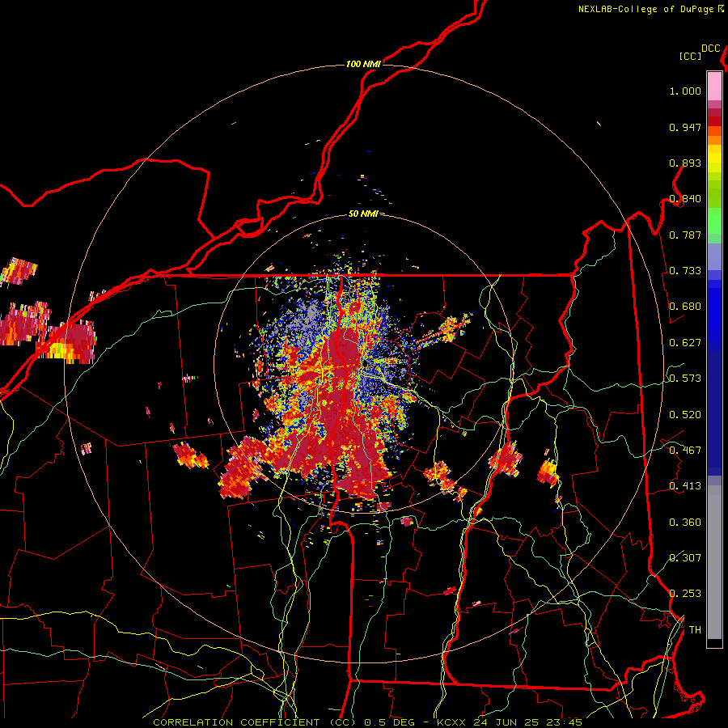Select the 0.947 legend value
Viewport: 728px width, 728px height.
pyautogui.click(x=685, y=127)
